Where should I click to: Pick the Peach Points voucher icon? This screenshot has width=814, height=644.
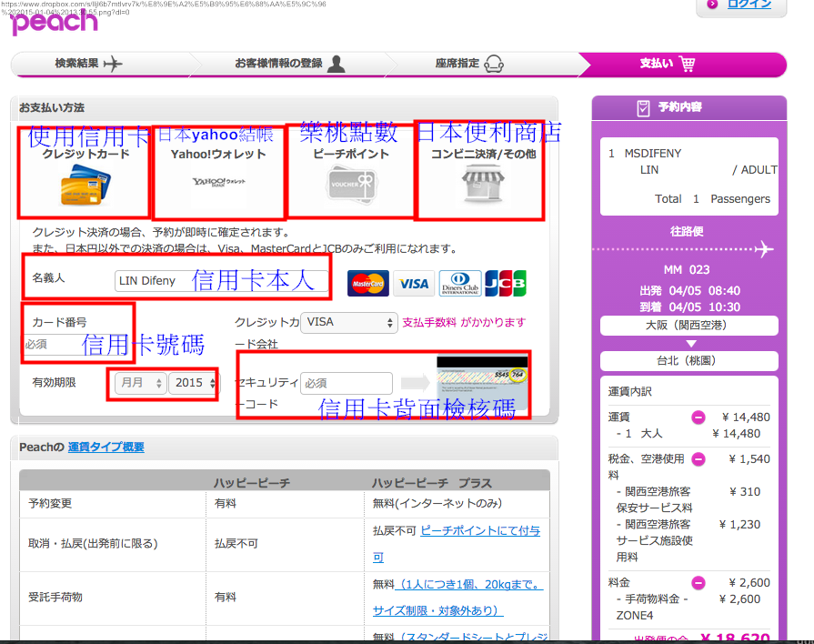point(351,183)
